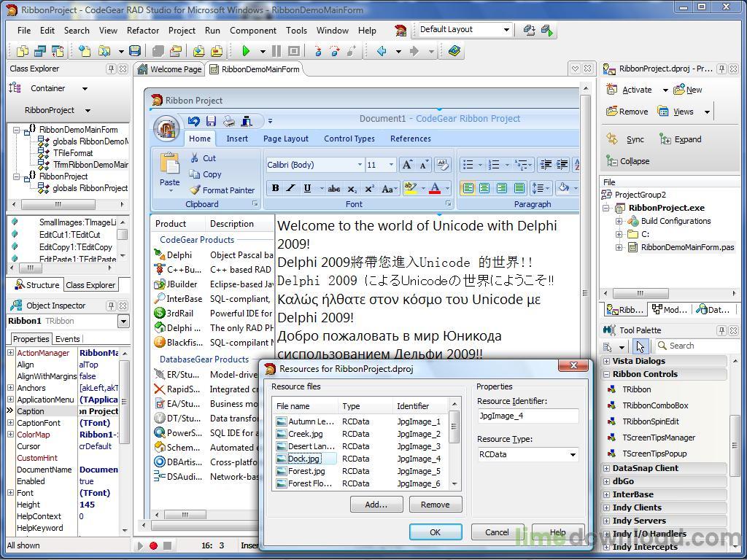
Task: Open the Save All icon on the toolbar
Action: 136,52
